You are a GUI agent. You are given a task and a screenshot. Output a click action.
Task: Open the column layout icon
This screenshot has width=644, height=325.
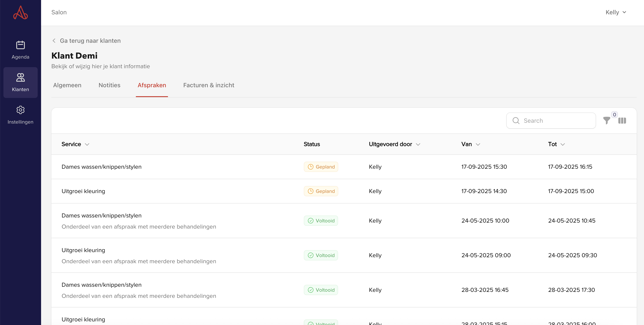point(622,121)
